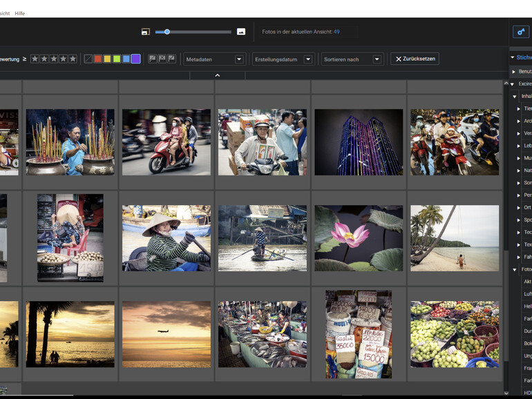The image size is (532, 399).
Task: Click the greater-or-equal rating operator symbol
Action: click(24, 59)
